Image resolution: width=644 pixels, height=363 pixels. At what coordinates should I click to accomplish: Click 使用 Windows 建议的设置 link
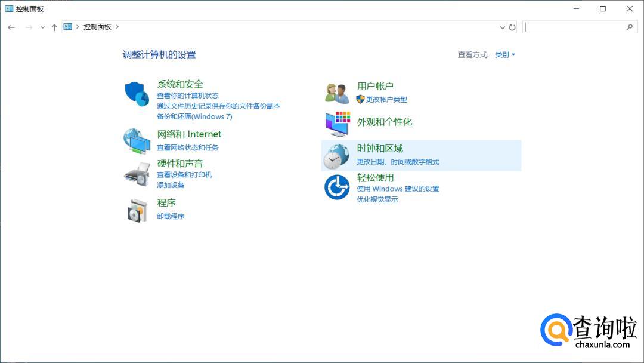398,189
